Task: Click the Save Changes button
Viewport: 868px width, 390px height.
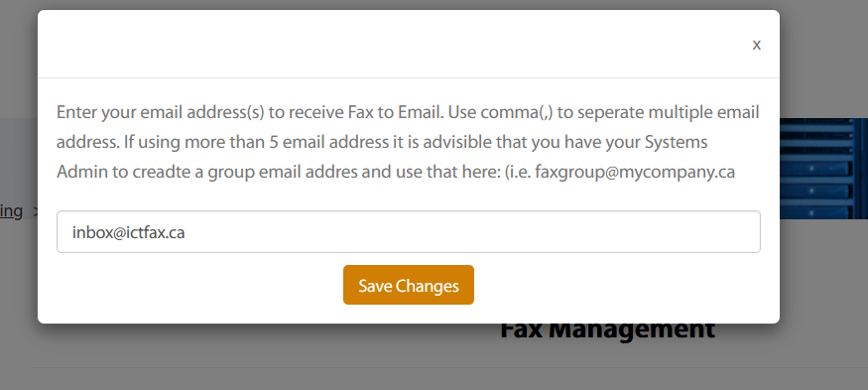Action: pos(409,285)
